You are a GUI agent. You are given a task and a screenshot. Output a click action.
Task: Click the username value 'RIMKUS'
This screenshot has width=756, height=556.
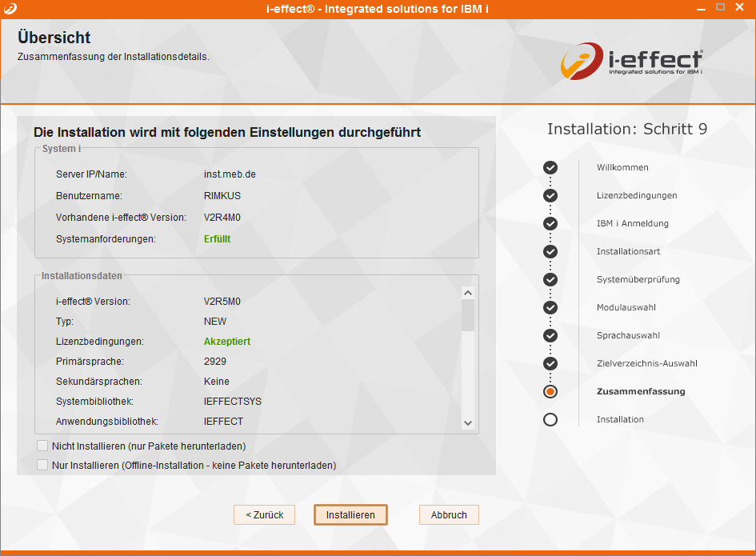(222, 196)
